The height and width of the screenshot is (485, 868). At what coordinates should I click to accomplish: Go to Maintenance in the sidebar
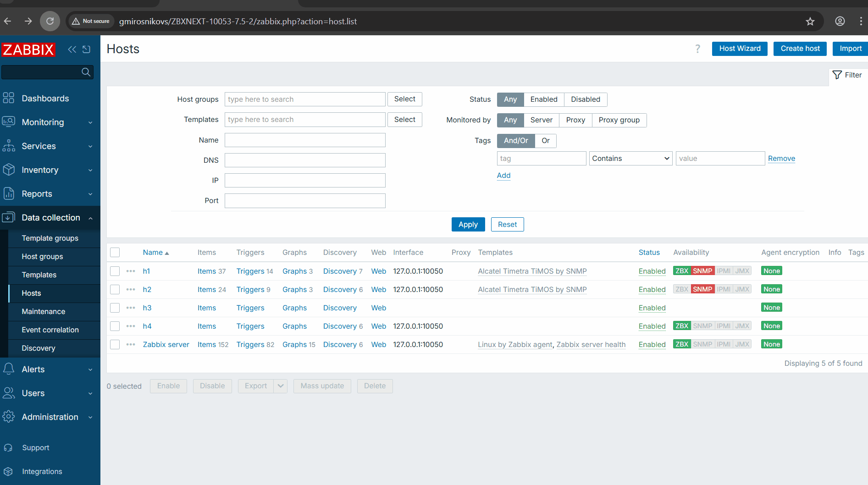(44, 312)
